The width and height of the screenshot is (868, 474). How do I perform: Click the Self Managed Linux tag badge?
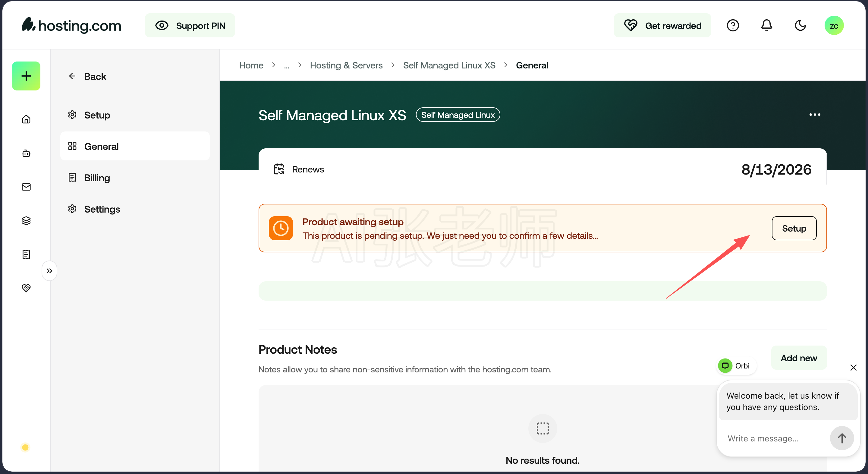pyautogui.click(x=458, y=115)
